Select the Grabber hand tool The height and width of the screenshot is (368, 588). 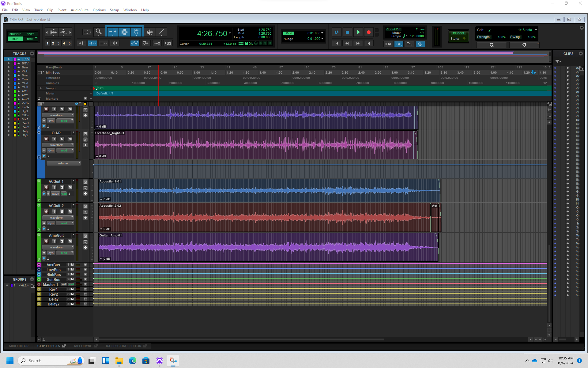click(136, 32)
